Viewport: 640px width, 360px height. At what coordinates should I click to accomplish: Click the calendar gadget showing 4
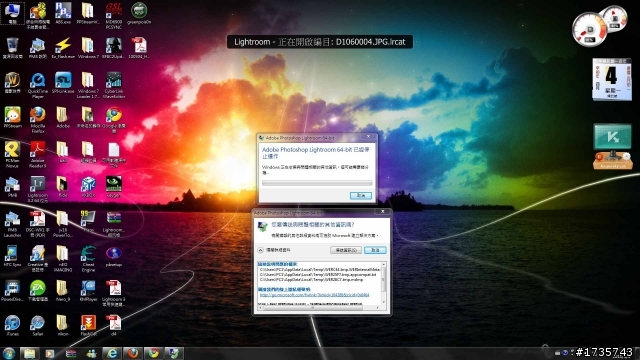click(x=612, y=80)
